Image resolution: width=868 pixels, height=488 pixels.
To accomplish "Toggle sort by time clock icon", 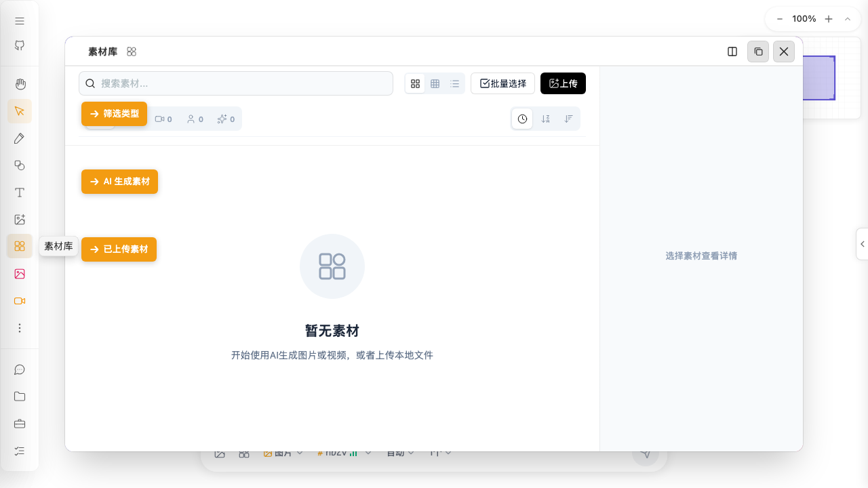I will click(522, 119).
